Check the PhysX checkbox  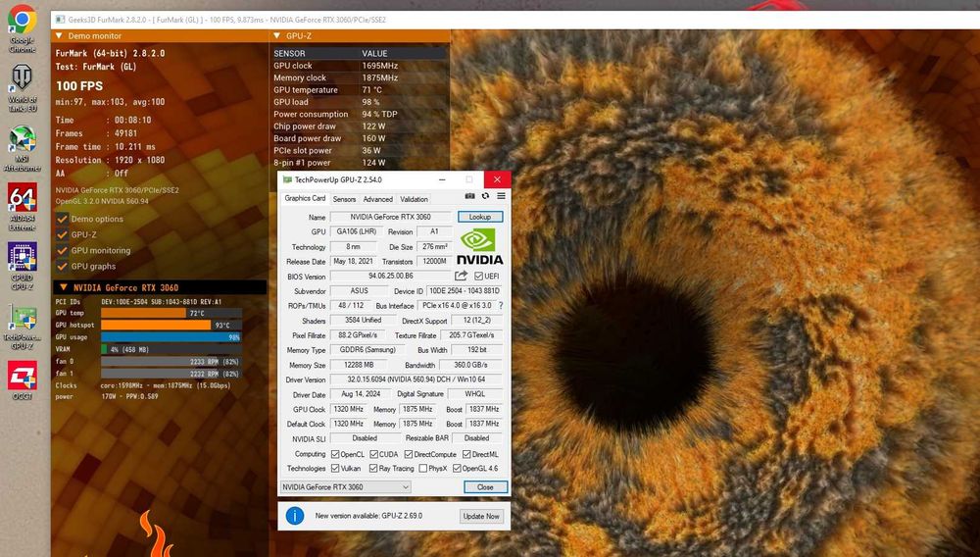tap(423, 468)
